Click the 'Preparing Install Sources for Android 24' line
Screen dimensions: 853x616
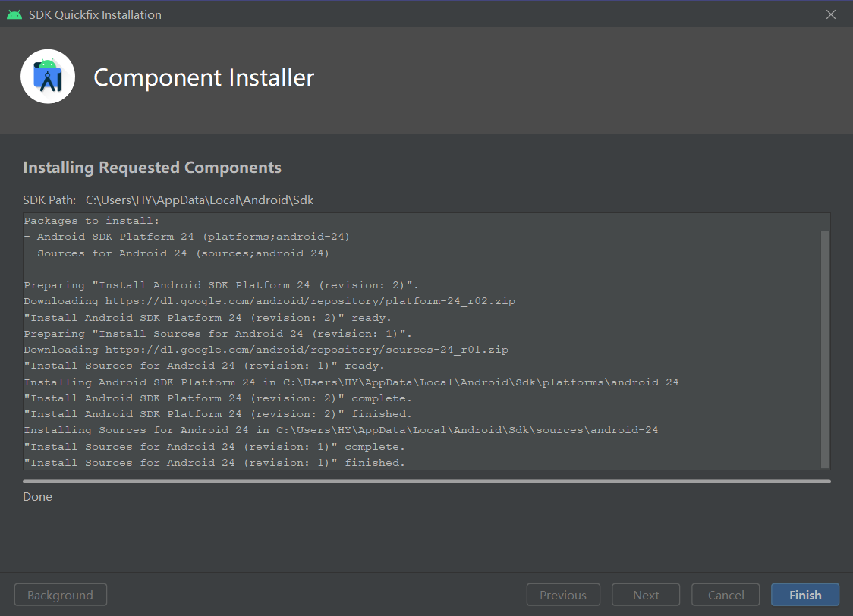click(218, 334)
